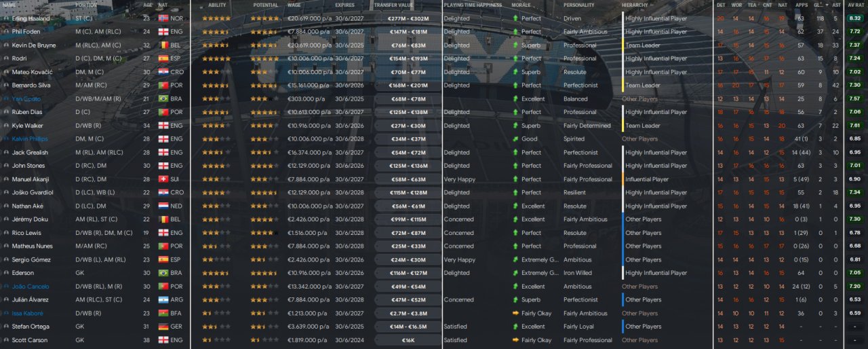
Task: Sort by the AV RAT column header
Action: (855, 5)
